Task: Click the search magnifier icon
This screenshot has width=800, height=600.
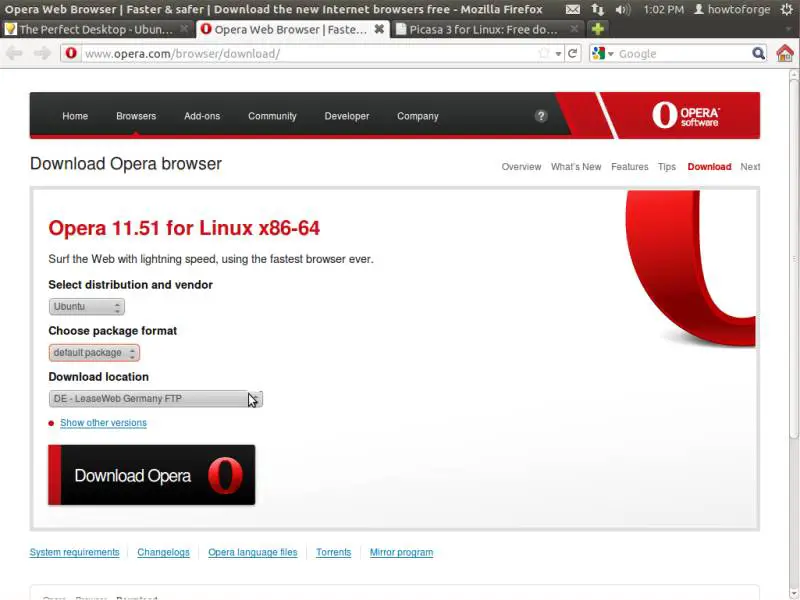Action: 759,53
